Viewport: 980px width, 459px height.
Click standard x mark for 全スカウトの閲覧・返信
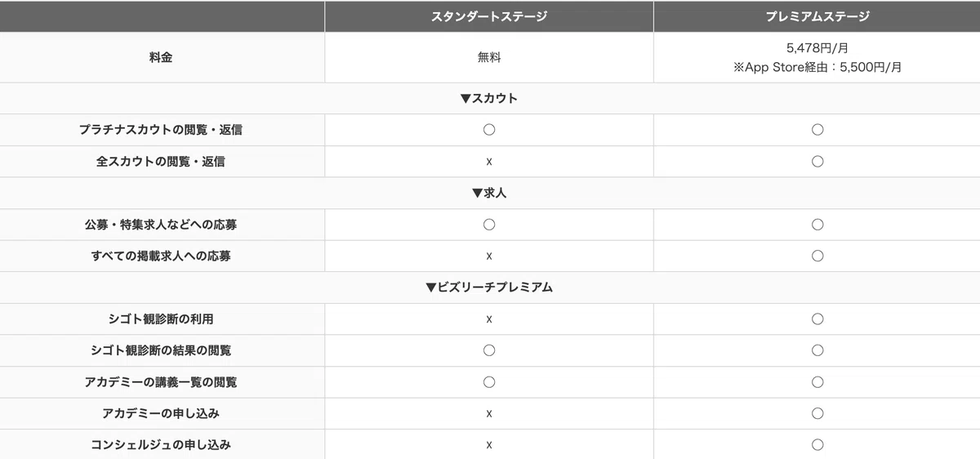[x=488, y=162]
